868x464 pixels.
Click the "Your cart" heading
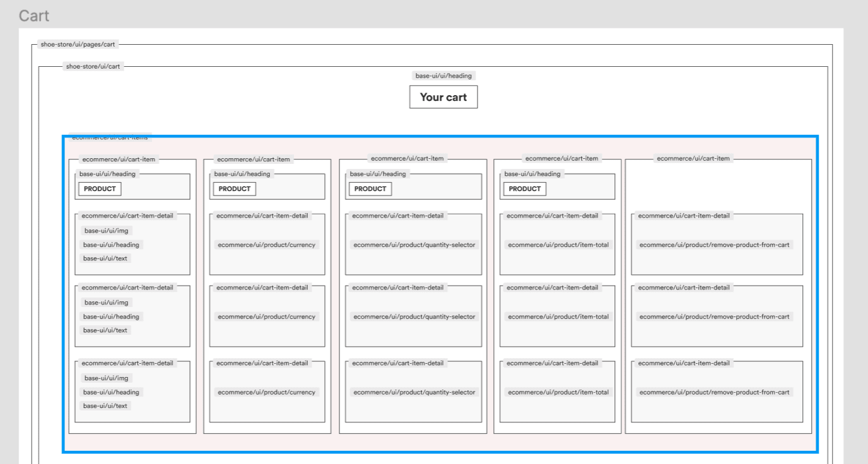pyautogui.click(x=445, y=96)
